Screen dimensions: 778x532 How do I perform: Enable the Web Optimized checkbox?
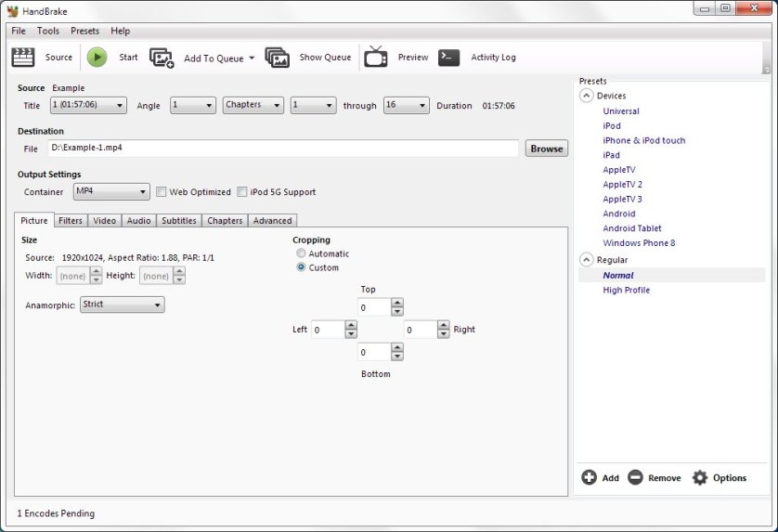(161, 191)
